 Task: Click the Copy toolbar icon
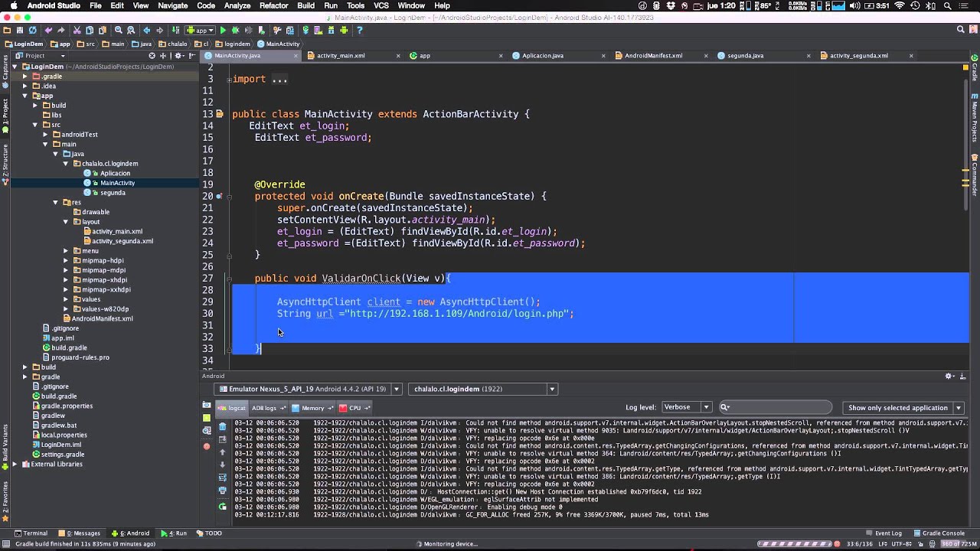pos(90,31)
